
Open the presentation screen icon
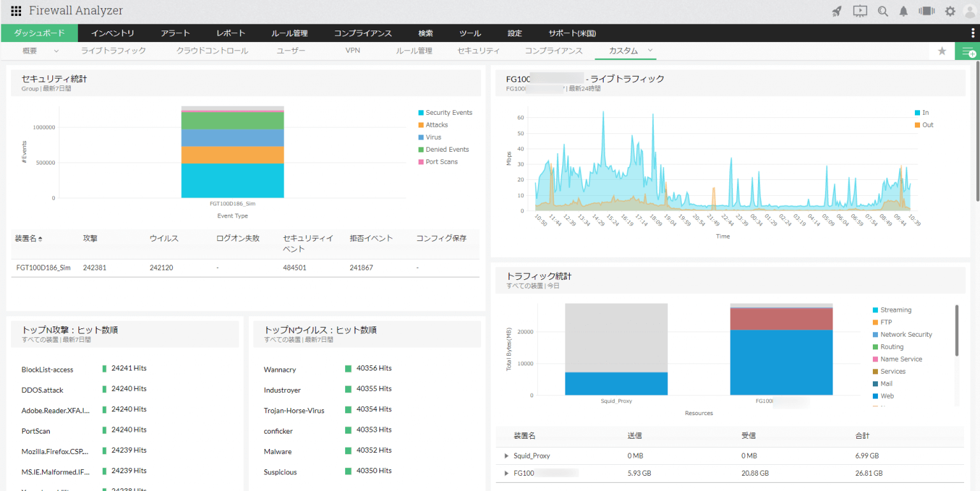860,11
